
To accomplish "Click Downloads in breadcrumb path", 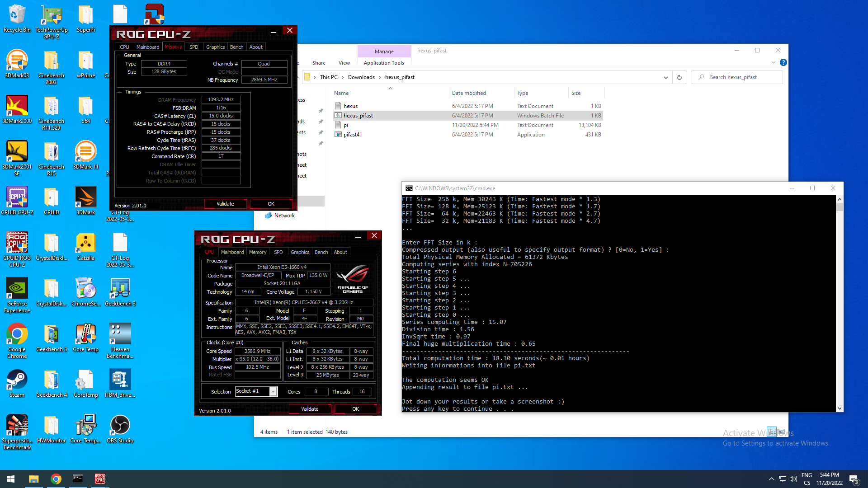I will 361,77.
